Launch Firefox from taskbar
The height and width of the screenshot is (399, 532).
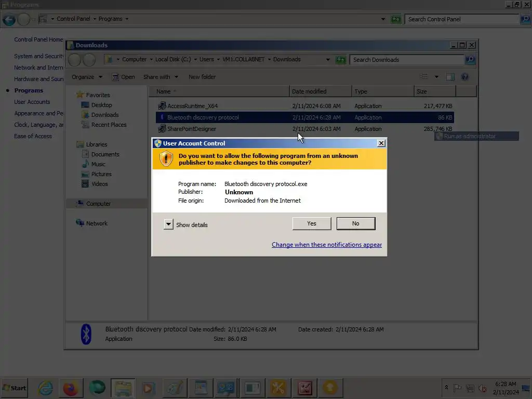pyautogui.click(x=71, y=388)
